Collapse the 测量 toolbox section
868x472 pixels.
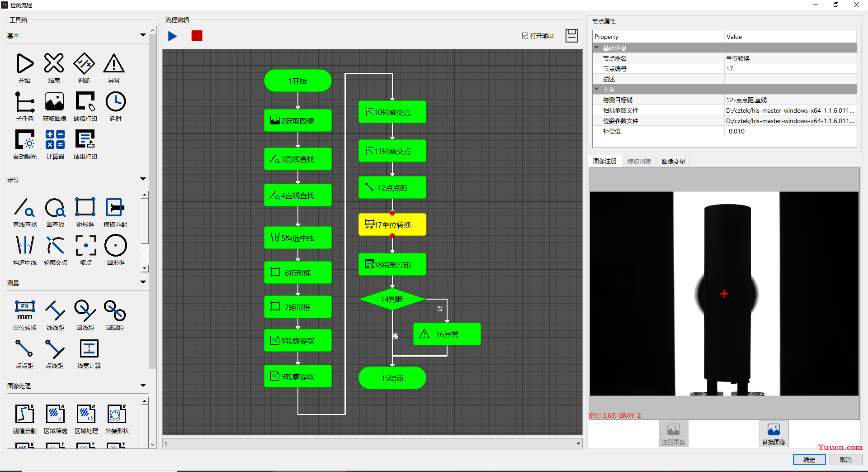click(x=143, y=282)
